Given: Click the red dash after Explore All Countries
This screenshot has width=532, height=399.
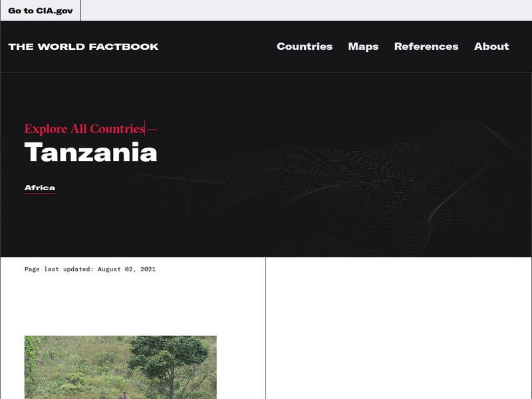Looking at the screenshot, I should click(x=153, y=129).
